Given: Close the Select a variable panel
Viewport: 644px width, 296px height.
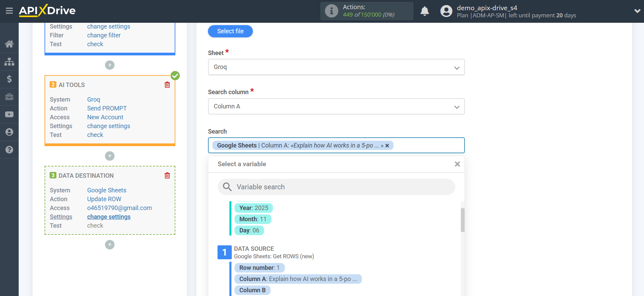Looking at the screenshot, I should tap(457, 164).
